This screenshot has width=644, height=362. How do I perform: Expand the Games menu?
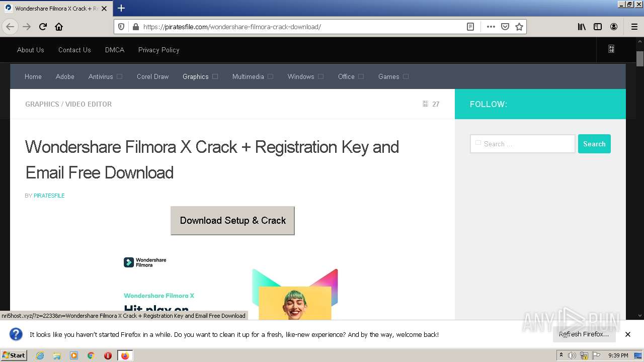pyautogui.click(x=393, y=76)
